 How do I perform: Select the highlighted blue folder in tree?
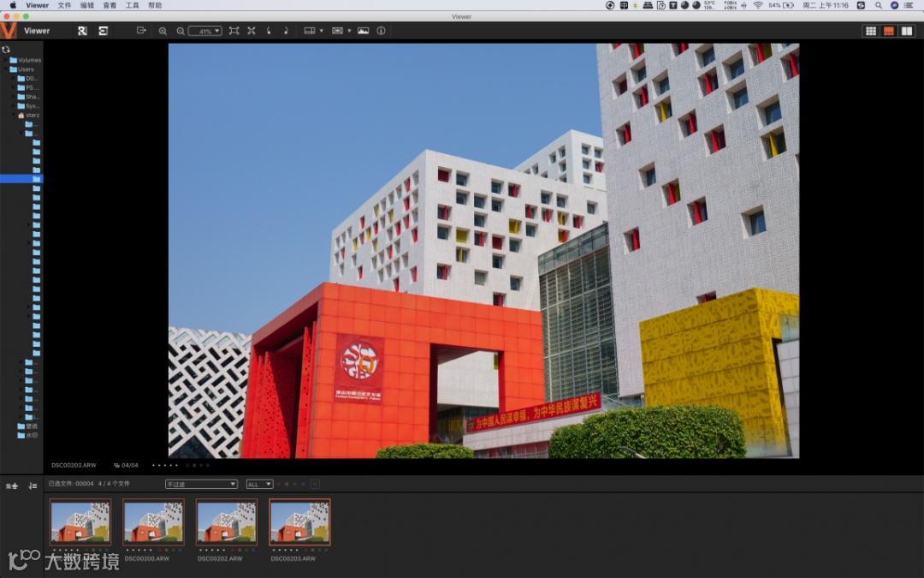pos(21,179)
